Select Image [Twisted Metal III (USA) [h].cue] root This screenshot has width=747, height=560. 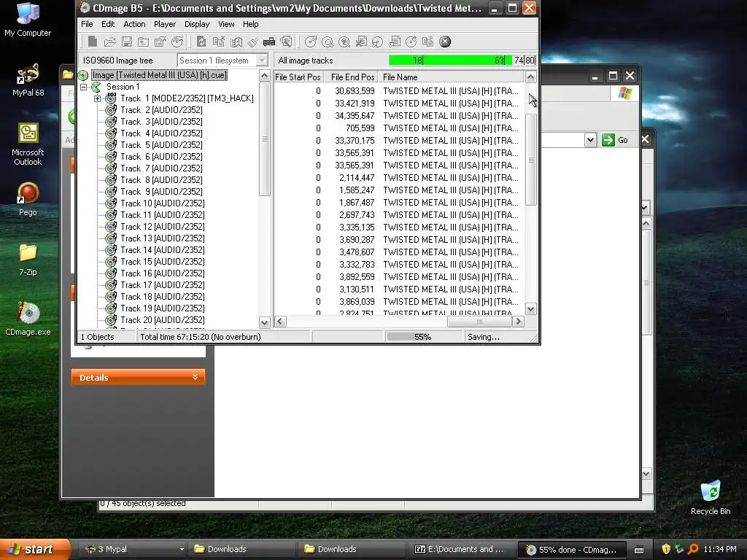tap(159, 75)
